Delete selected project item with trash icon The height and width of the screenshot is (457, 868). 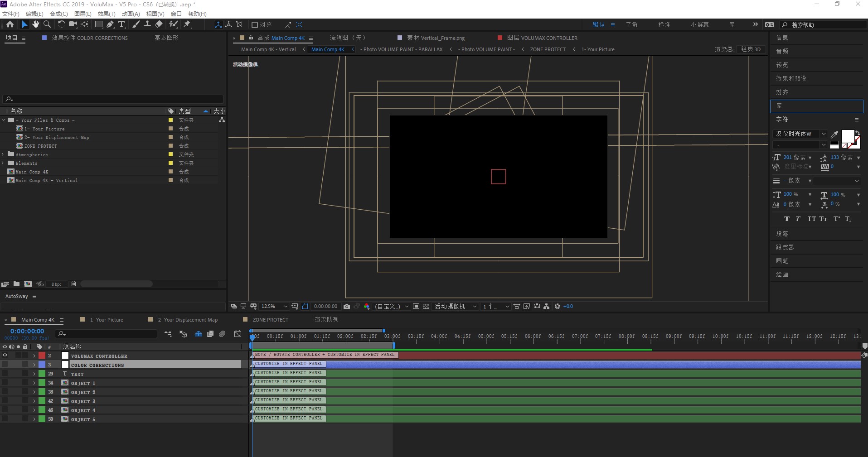pyautogui.click(x=73, y=284)
